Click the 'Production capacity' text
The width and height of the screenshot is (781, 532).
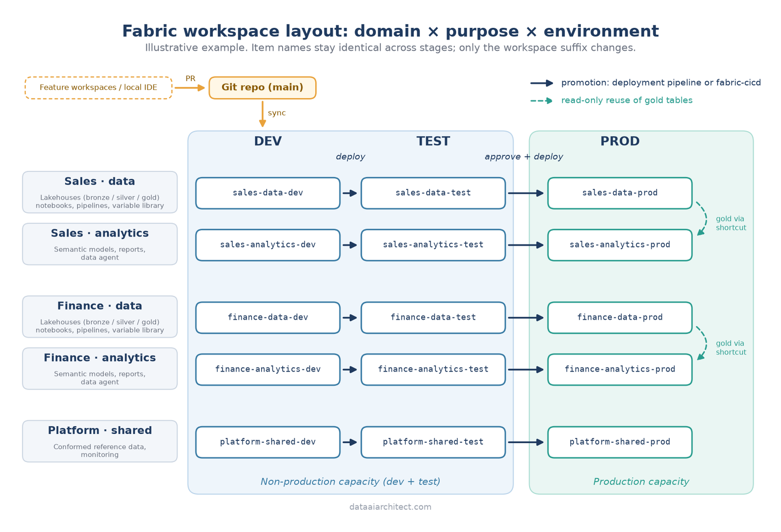641,482
